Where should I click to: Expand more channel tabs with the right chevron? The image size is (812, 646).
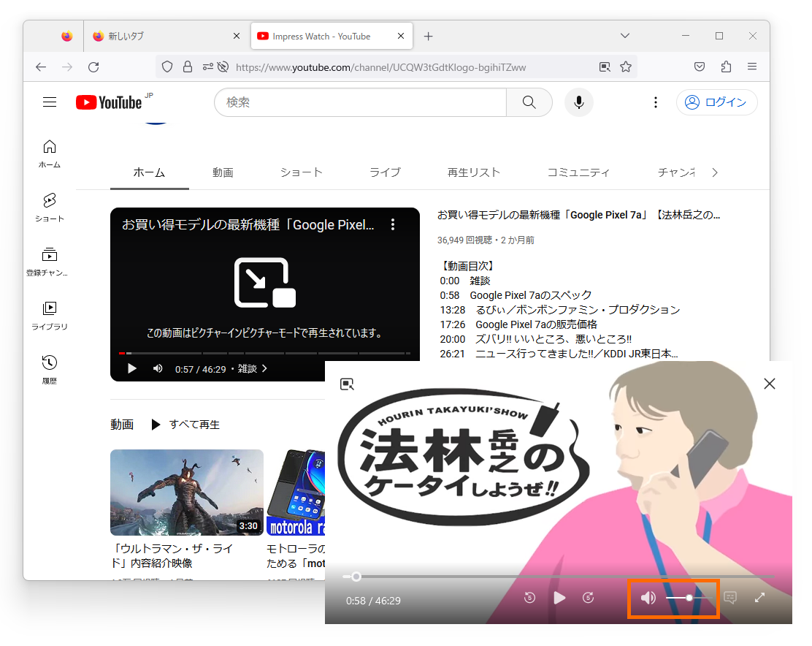pos(714,172)
